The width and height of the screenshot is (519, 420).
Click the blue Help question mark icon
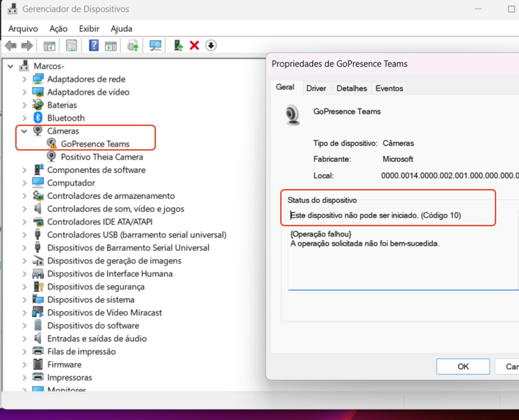coord(94,46)
